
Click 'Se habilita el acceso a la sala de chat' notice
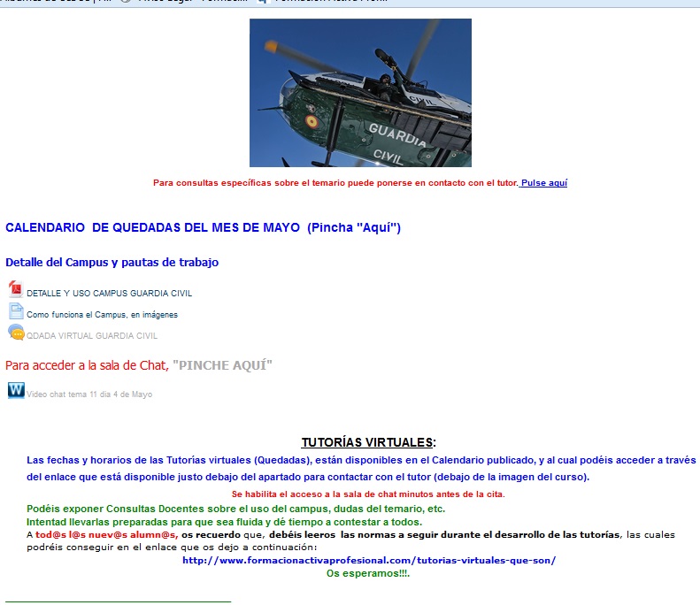click(368, 494)
